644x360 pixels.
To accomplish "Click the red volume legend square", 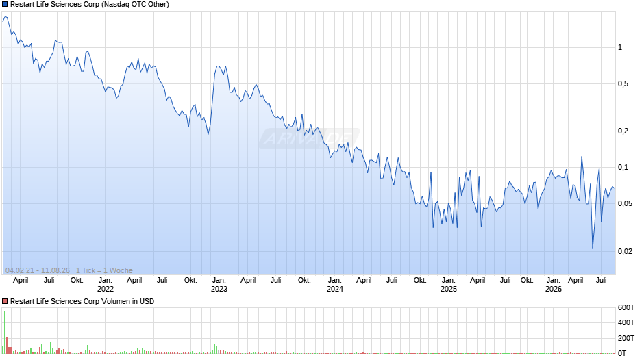I will pos(5,301).
